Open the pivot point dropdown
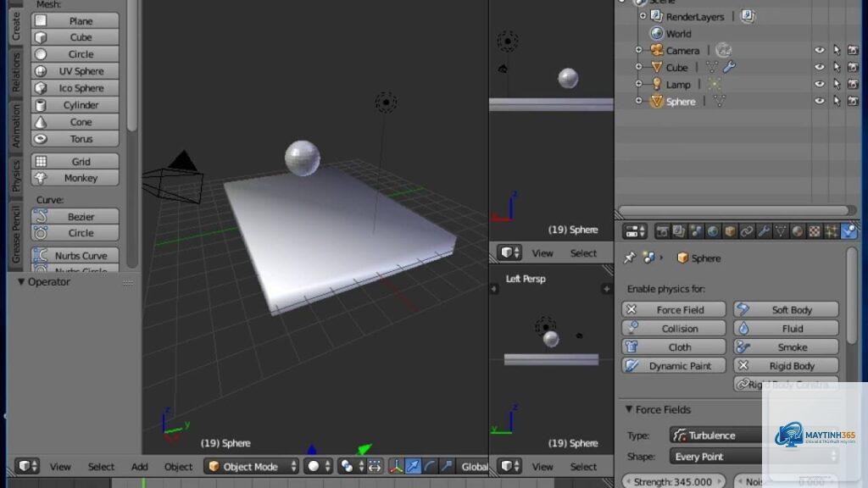Image resolution: width=868 pixels, height=488 pixels. point(352,467)
